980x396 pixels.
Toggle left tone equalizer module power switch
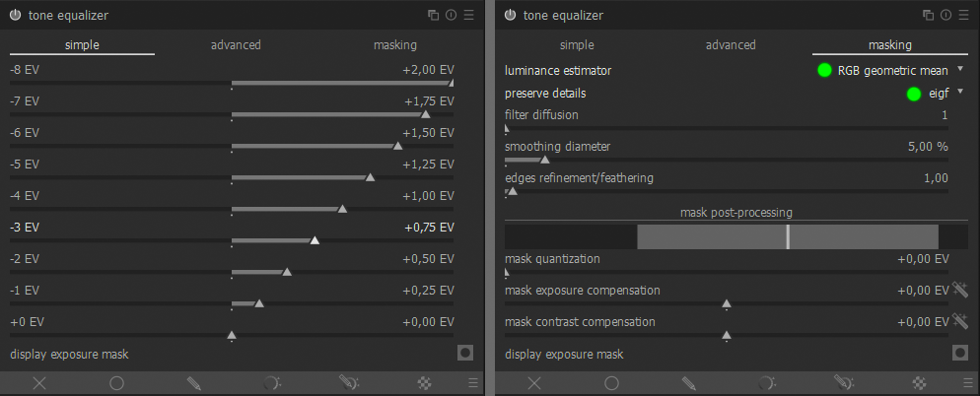[x=15, y=15]
